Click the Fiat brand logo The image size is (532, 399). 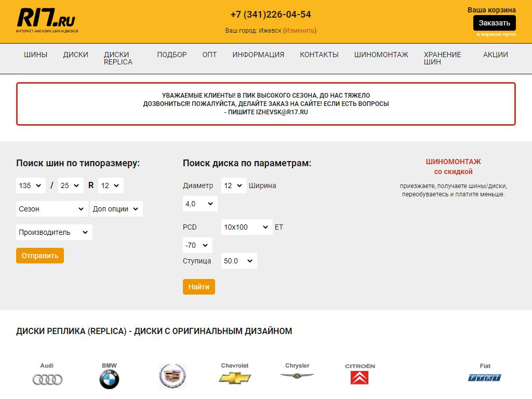pos(485,374)
